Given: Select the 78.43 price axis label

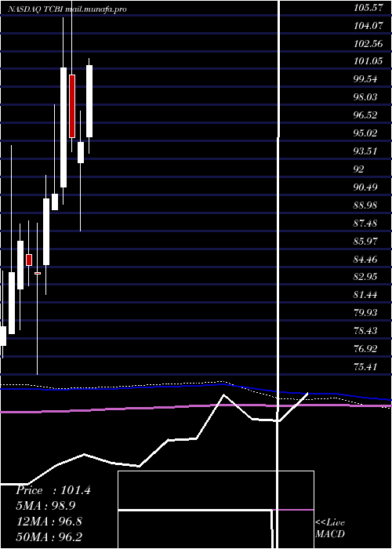Looking at the screenshot, I should pyautogui.click(x=365, y=331).
